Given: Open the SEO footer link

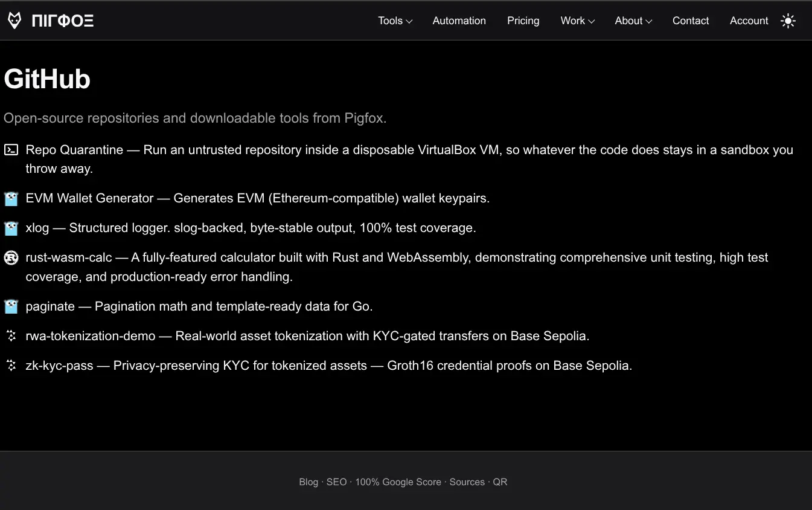Looking at the screenshot, I should tap(336, 482).
